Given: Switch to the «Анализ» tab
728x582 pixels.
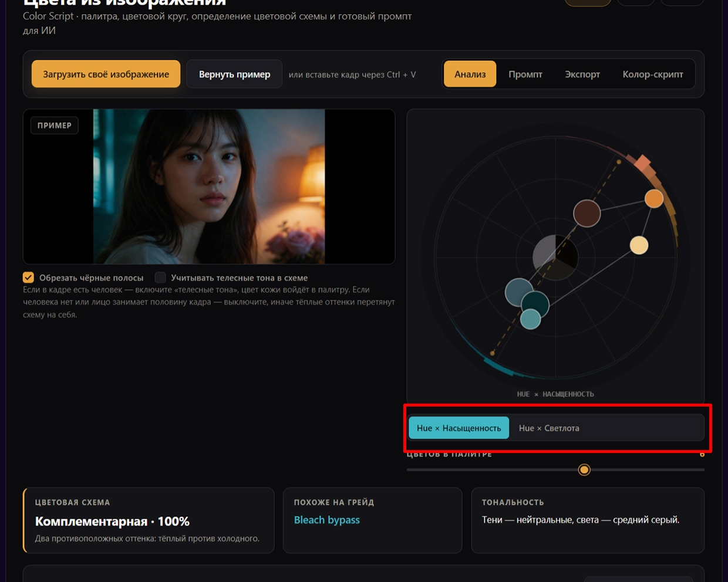Looking at the screenshot, I should pos(470,75).
